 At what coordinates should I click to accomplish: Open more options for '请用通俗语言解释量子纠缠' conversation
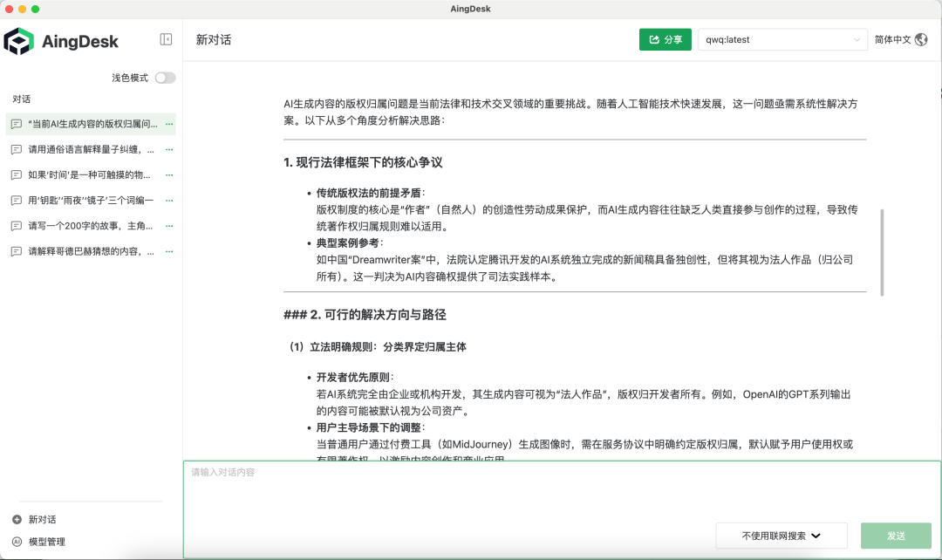click(169, 149)
